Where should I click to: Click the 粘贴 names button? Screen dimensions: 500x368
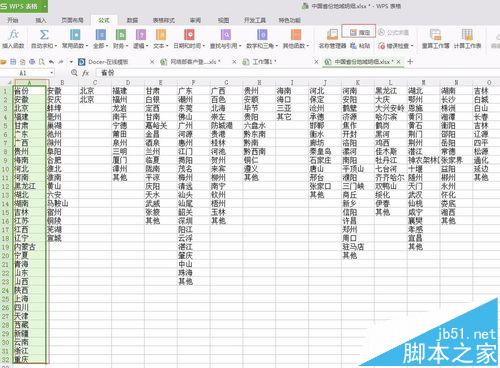360,46
